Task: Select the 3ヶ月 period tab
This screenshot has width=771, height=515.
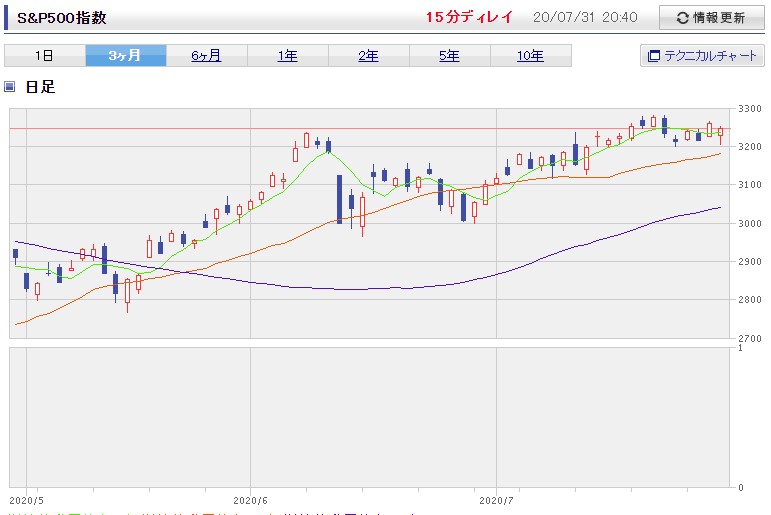Action: click(126, 56)
